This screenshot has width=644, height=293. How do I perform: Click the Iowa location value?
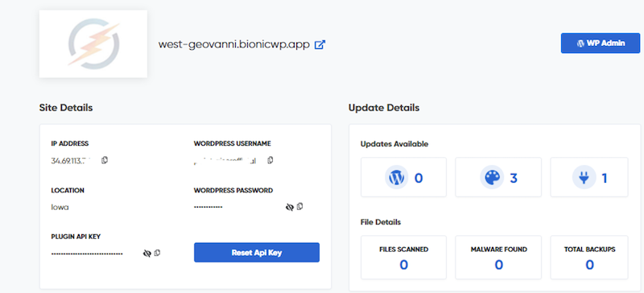click(60, 207)
